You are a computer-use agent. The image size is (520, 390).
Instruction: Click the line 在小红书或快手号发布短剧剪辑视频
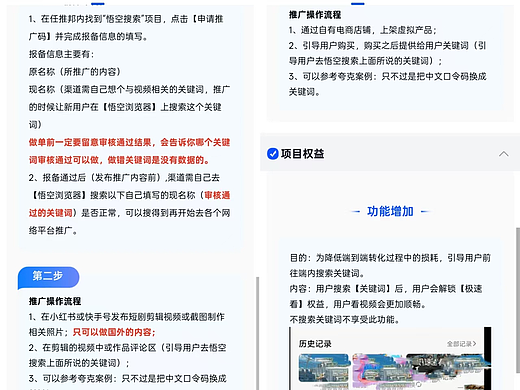tap(127, 317)
